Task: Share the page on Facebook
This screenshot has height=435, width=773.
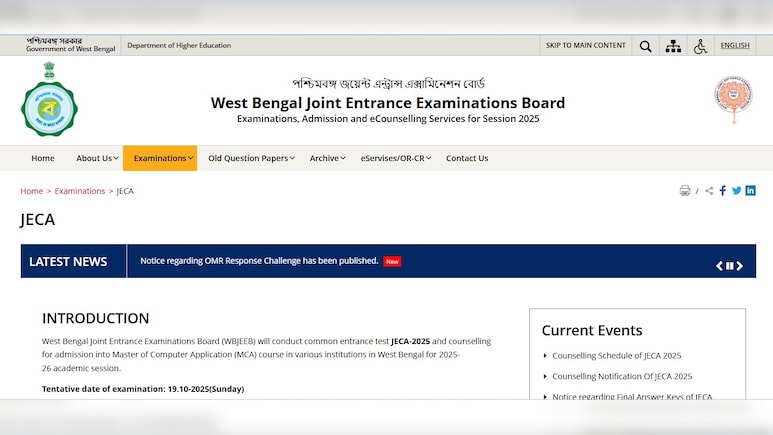Action: coord(723,191)
